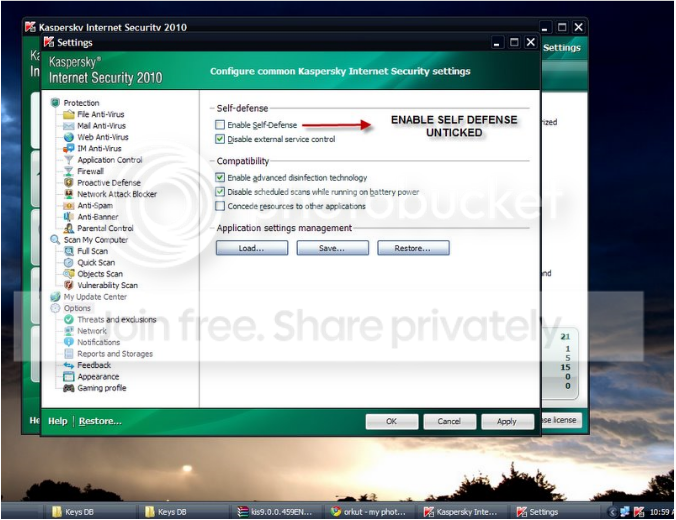Click the IM Anti-Virus chat icon
This screenshot has height=520, width=676.
pos(69,148)
